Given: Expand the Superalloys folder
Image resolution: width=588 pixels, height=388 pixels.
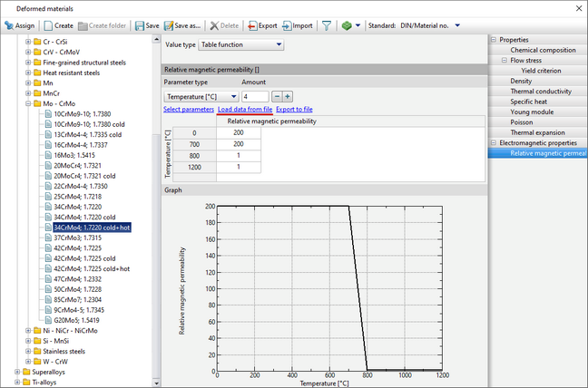Looking at the screenshot, I should click(17, 372).
